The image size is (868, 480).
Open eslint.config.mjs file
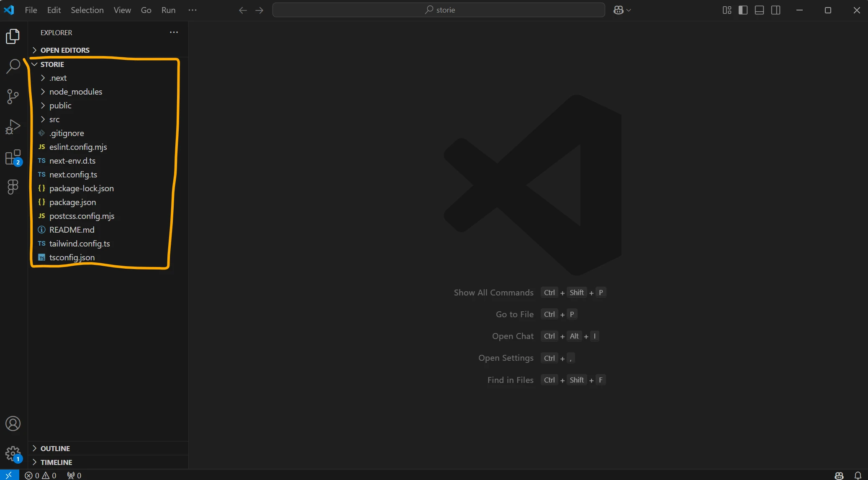(108, 147)
